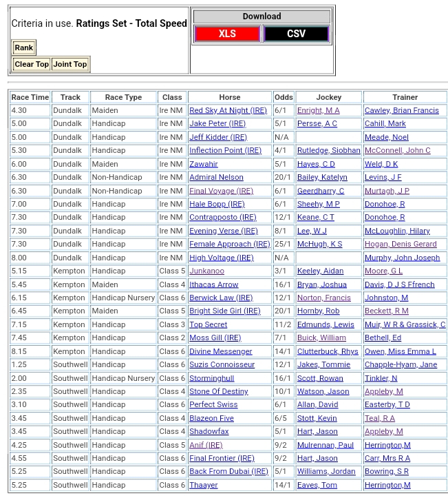Image resolution: width=448 pixels, height=498 pixels.
Task: Select jockey Eaves, Tom
Action: pyautogui.click(x=317, y=485)
